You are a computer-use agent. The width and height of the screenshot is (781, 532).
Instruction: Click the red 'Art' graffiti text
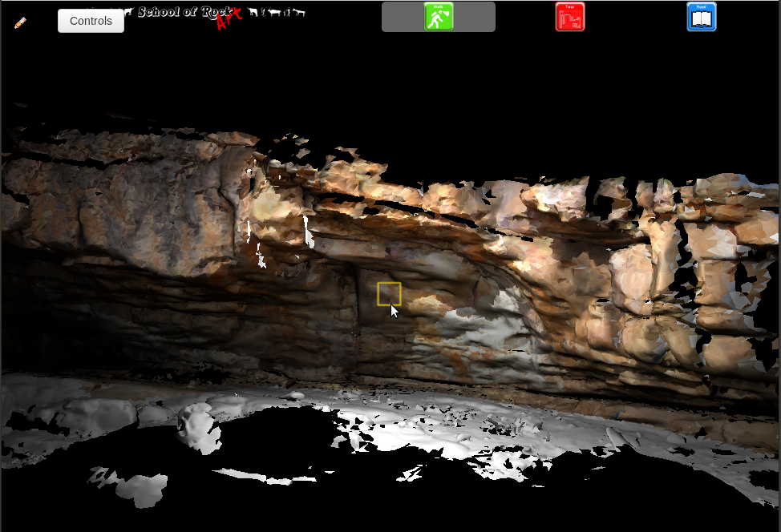coord(229,19)
